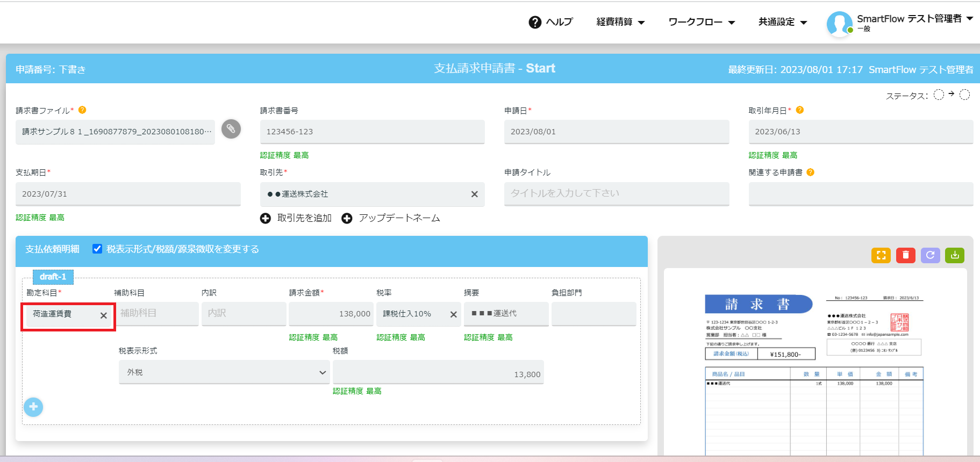
Task: Click the 申請タイトル input field
Action: [617, 193]
